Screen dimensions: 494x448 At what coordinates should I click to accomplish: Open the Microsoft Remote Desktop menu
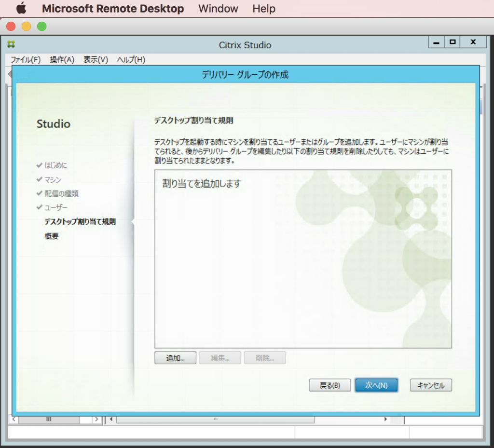point(113,9)
